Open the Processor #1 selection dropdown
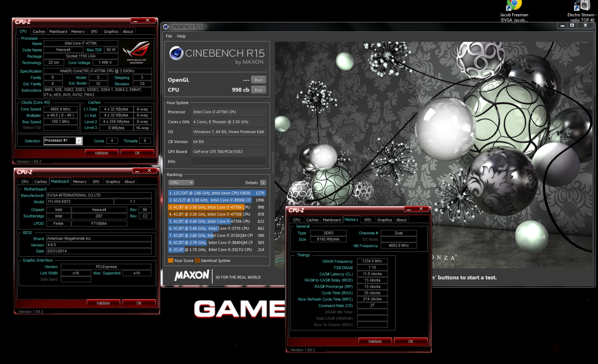Viewport: 598px width, 364px height. pyautogui.click(x=78, y=141)
